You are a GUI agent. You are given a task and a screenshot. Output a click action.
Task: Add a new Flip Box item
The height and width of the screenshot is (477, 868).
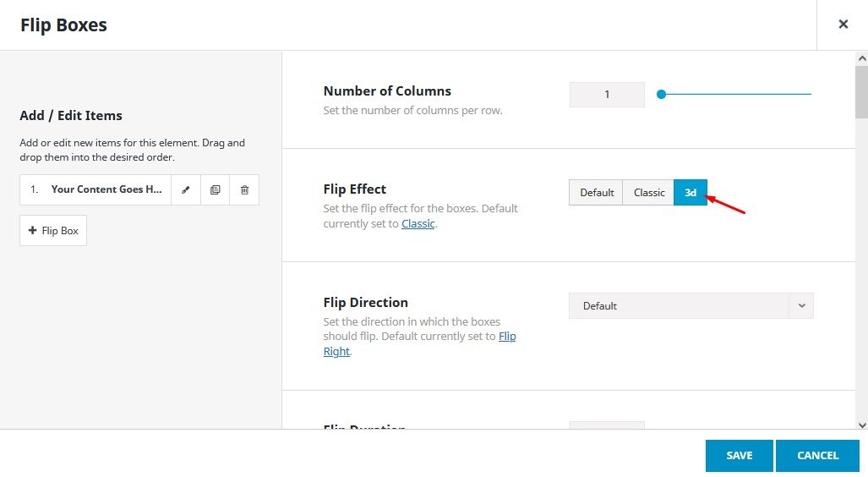click(x=53, y=230)
